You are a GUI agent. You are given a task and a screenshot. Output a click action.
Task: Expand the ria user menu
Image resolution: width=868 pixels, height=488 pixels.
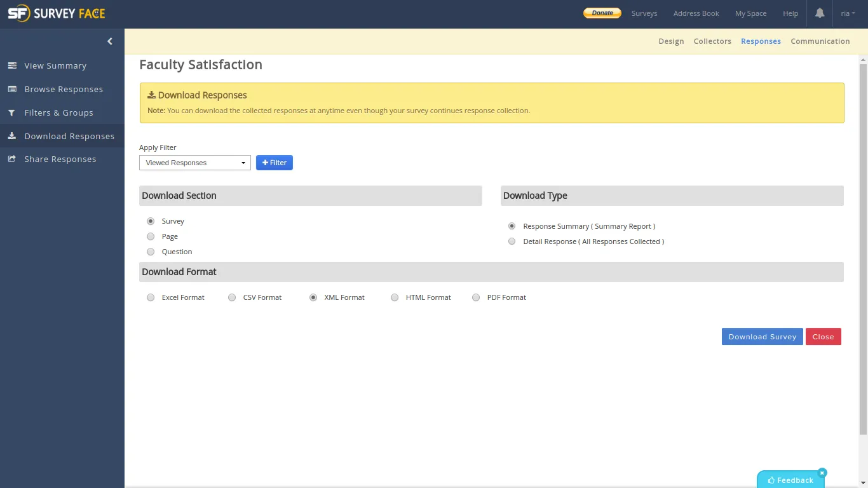pyautogui.click(x=848, y=13)
